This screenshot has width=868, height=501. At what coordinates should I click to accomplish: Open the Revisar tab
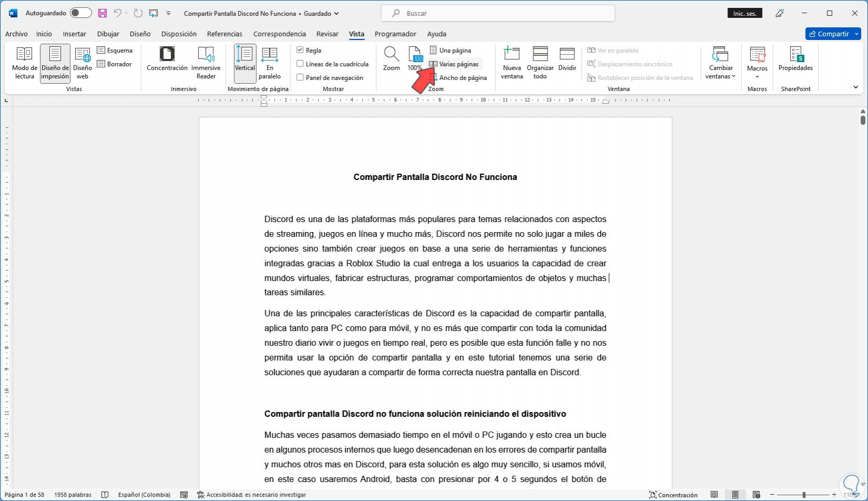pos(327,34)
